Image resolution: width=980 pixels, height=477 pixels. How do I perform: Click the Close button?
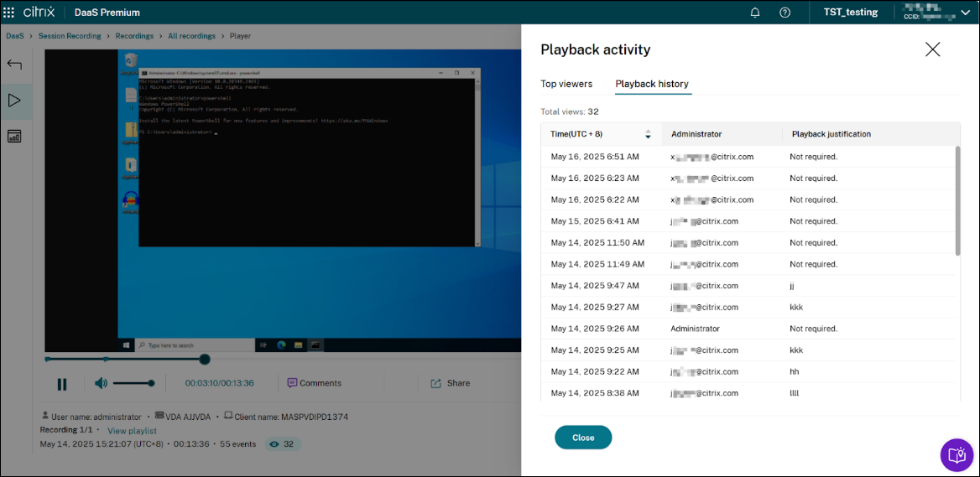click(583, 438)
